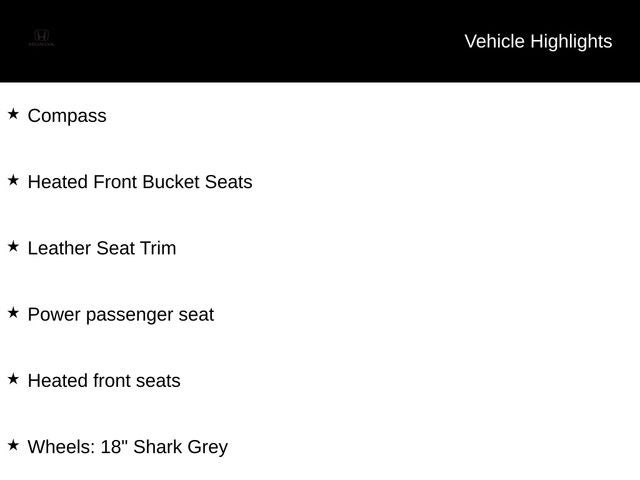Screen dimensions: 640x480
Task: Click the Heated Front Bucket Seats text
Action: tap(140, 182)
